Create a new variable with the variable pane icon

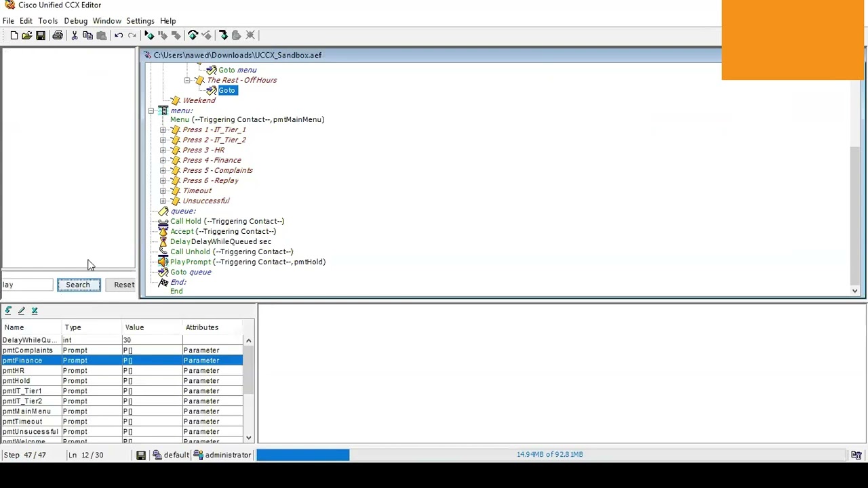tap(8, 310)
